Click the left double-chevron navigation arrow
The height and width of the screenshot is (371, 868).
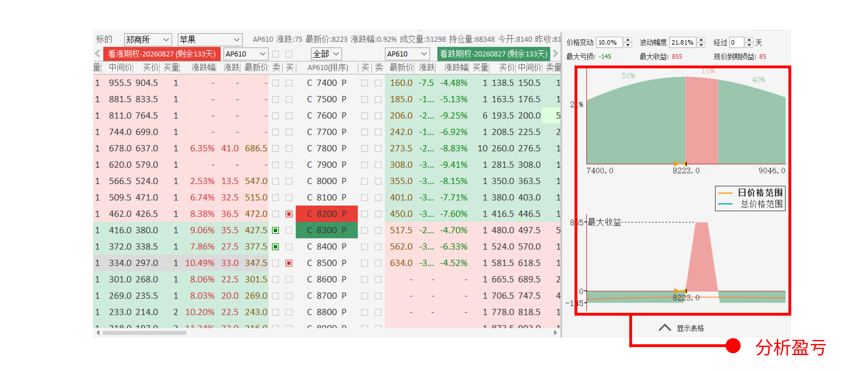(x=97, y=54)
